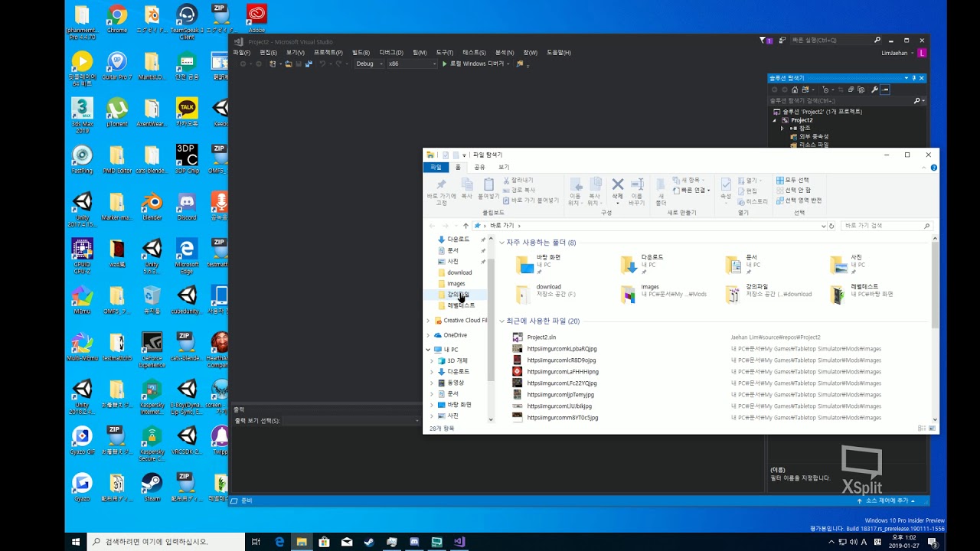Open the address bar history dropdown arrow
The height and width of the screenshot is (551, 980).
tap(823, 226)
